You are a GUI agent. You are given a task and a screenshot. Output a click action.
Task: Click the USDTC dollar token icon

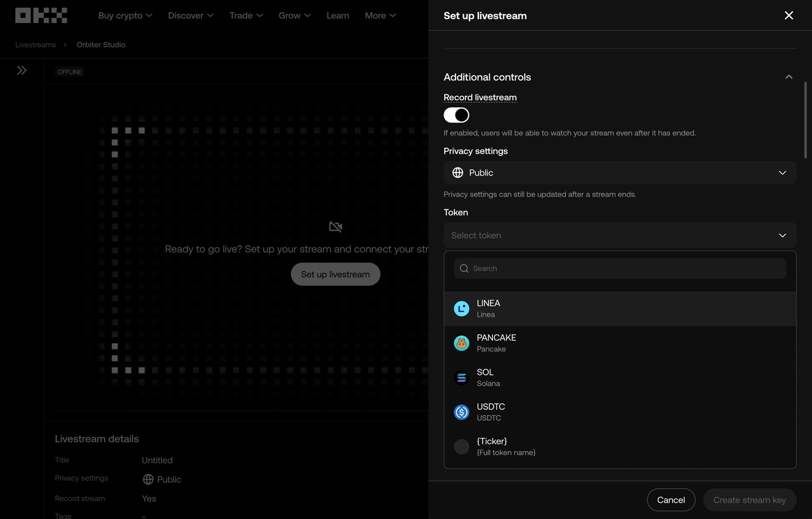461,412
